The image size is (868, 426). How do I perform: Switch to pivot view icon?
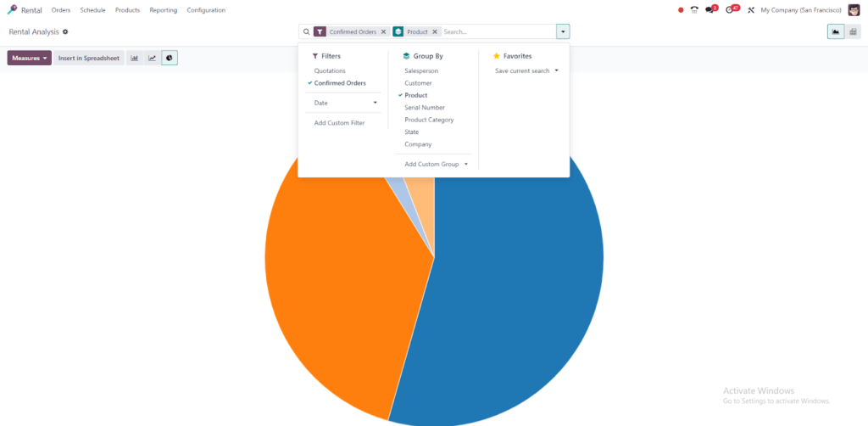coord(854,31)
